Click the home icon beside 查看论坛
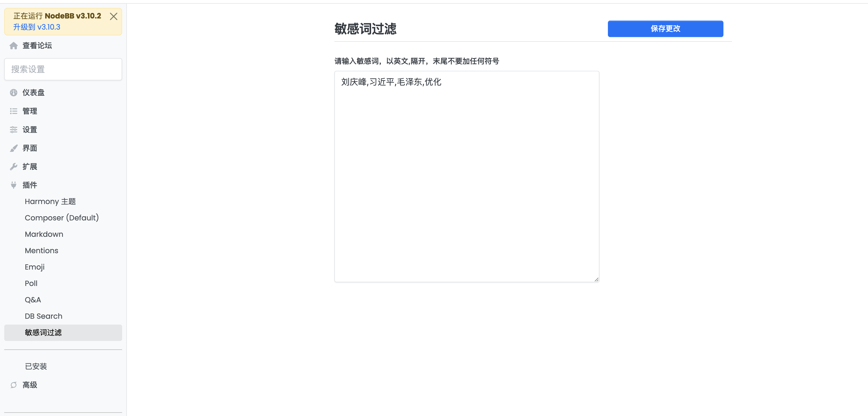The image size is (868, 416). click(13, 45)
